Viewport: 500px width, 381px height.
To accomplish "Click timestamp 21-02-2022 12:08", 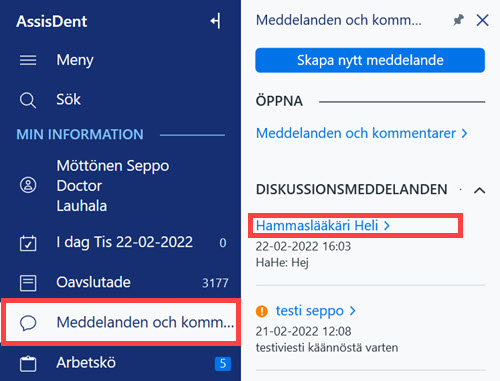I will click(x=303, y=331).
